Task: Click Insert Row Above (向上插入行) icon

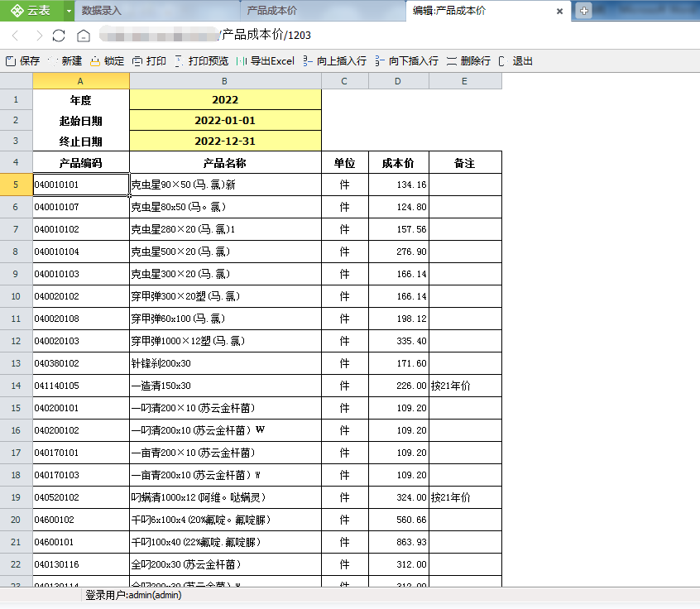Action: pos(308,61)
